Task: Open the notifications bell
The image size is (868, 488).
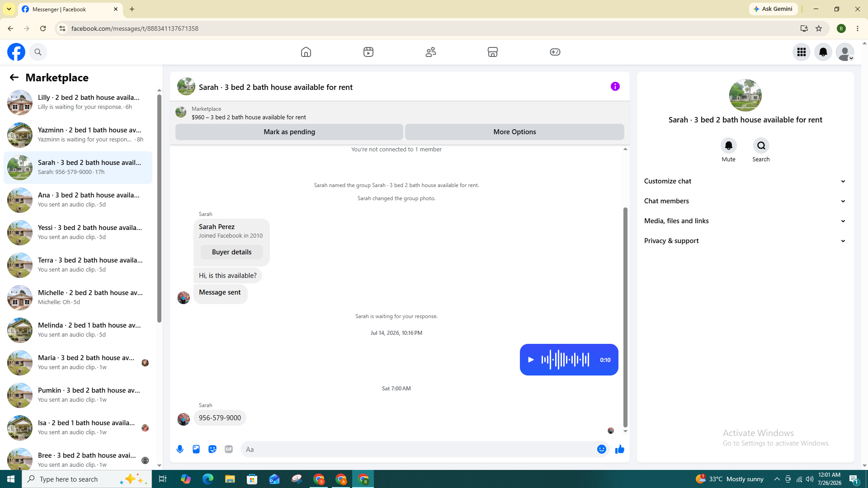Action: (x=823, y=52)
